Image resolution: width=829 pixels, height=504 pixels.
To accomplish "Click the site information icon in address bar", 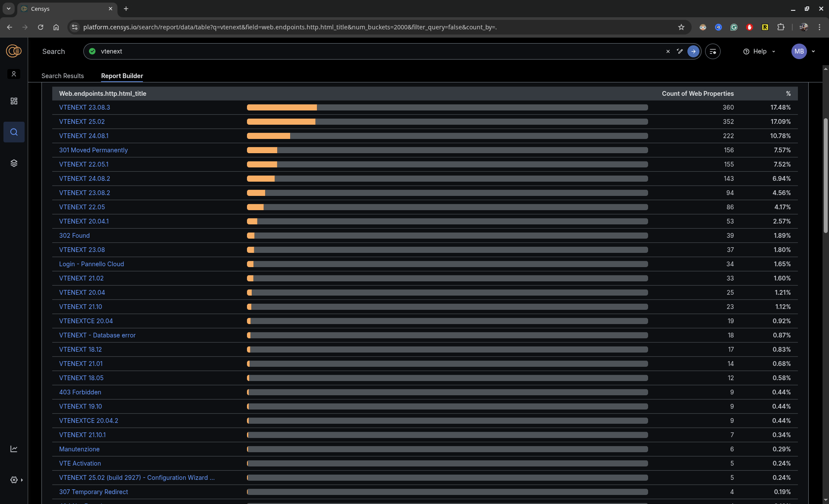I will (x=75, y=27).
